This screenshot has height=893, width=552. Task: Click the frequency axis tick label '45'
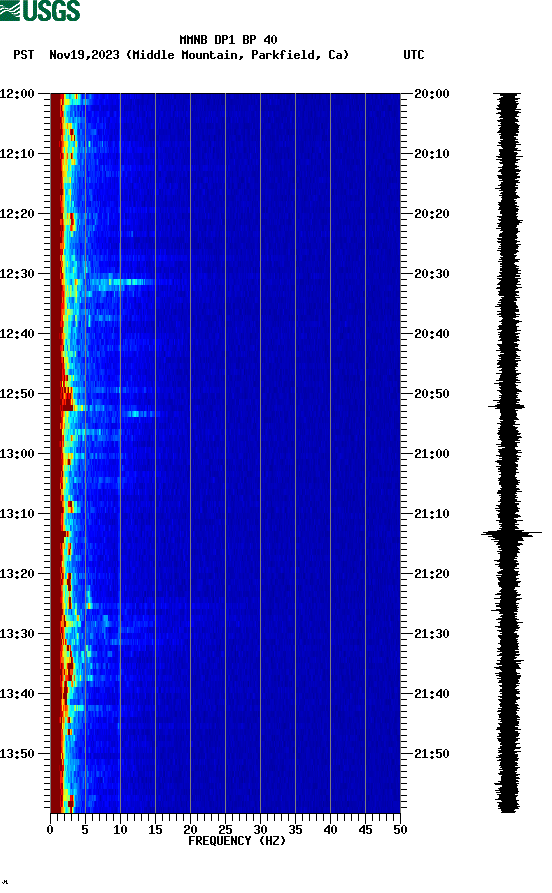(x=365, y=830)
